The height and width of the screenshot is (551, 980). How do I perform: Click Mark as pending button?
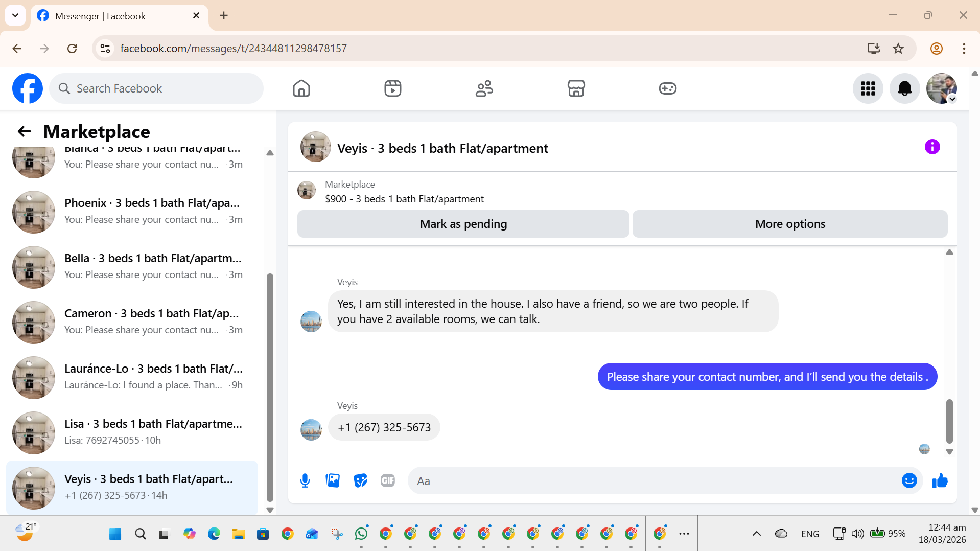[463, 224]
